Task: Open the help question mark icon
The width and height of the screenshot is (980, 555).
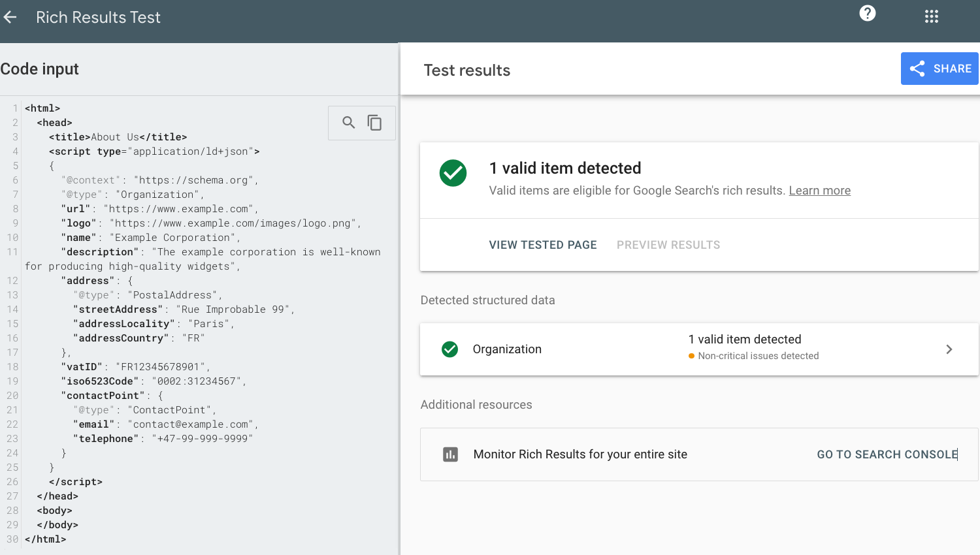Action: (x=867, y=13)
